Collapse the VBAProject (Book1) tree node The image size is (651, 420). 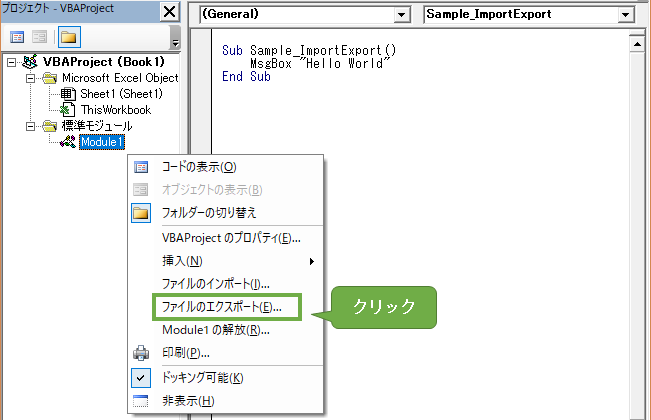(x=12, y=62)
